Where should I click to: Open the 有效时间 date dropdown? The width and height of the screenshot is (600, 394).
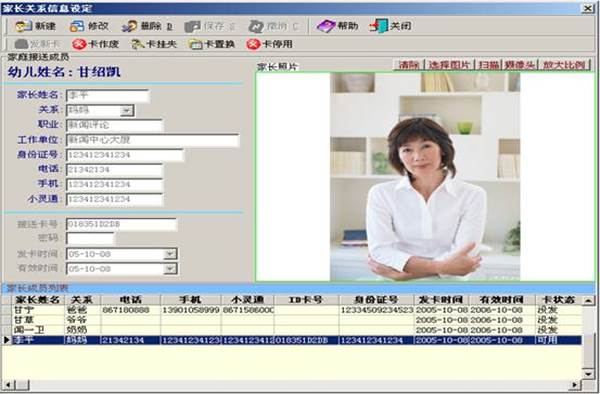tap(170, 269)
